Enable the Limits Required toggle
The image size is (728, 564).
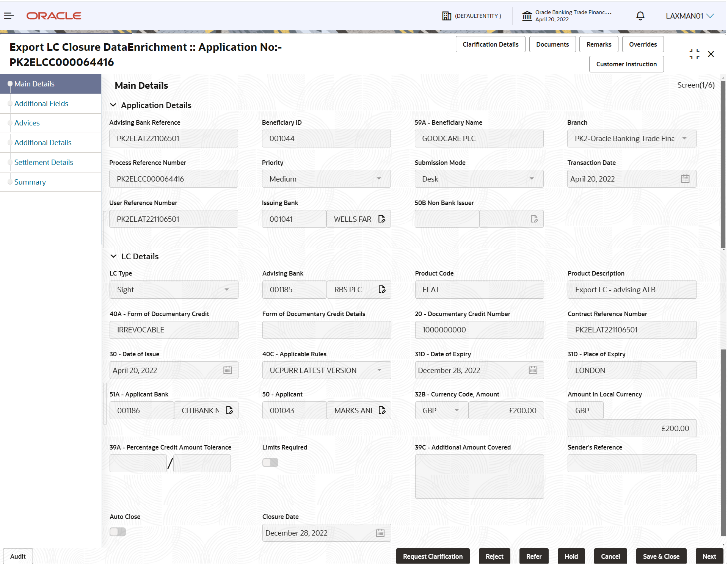pyautogui.click(x=270, y=462)
